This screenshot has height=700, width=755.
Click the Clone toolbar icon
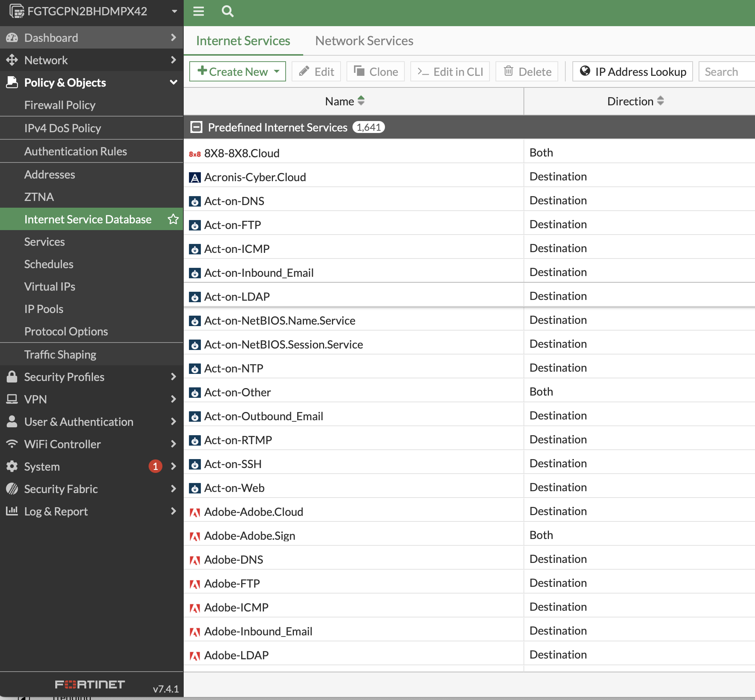[x=360, y=71]
